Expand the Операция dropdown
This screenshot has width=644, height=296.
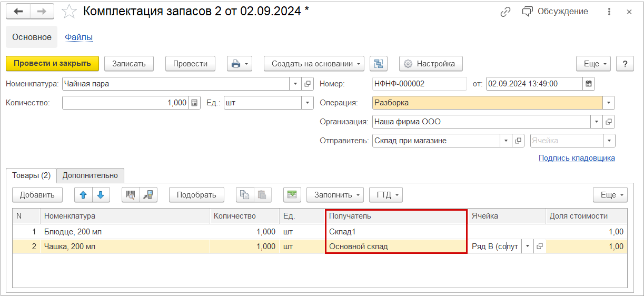tap(609, 103)
